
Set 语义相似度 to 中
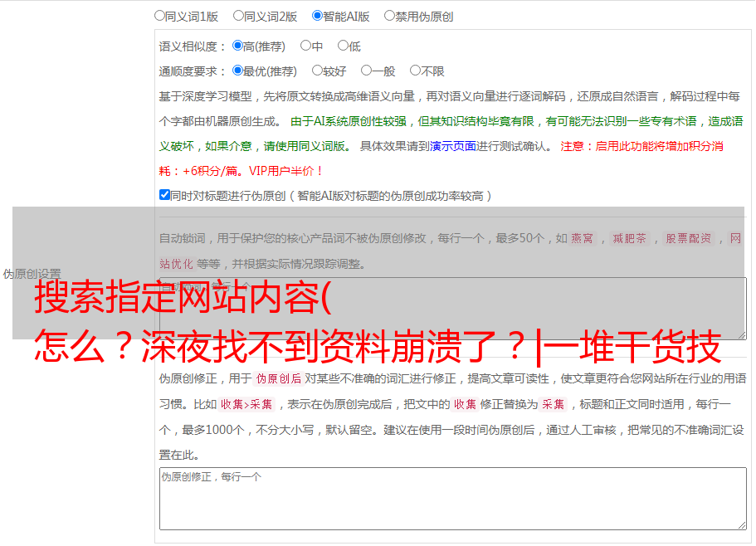305,46
